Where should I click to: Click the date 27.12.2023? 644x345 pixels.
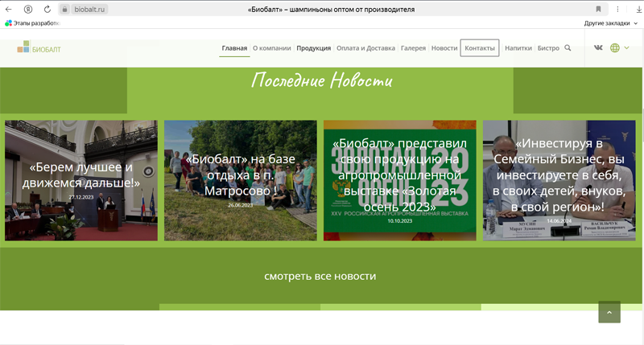[81, 197]
